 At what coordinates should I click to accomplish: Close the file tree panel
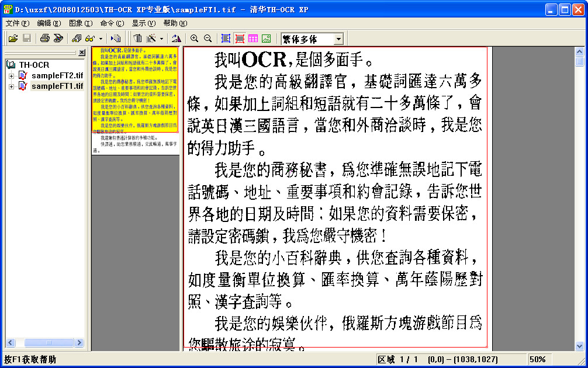[x=82, y=53]
